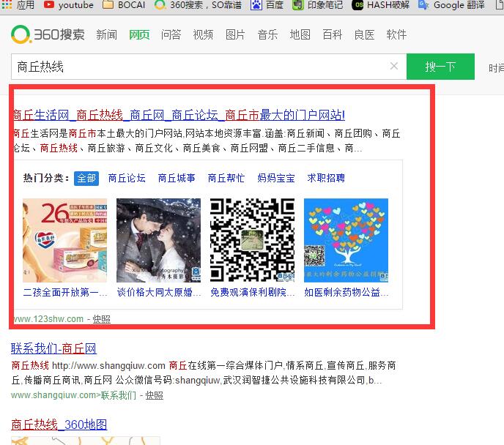Switch to the 图片 tab

(x=235, y=34)
